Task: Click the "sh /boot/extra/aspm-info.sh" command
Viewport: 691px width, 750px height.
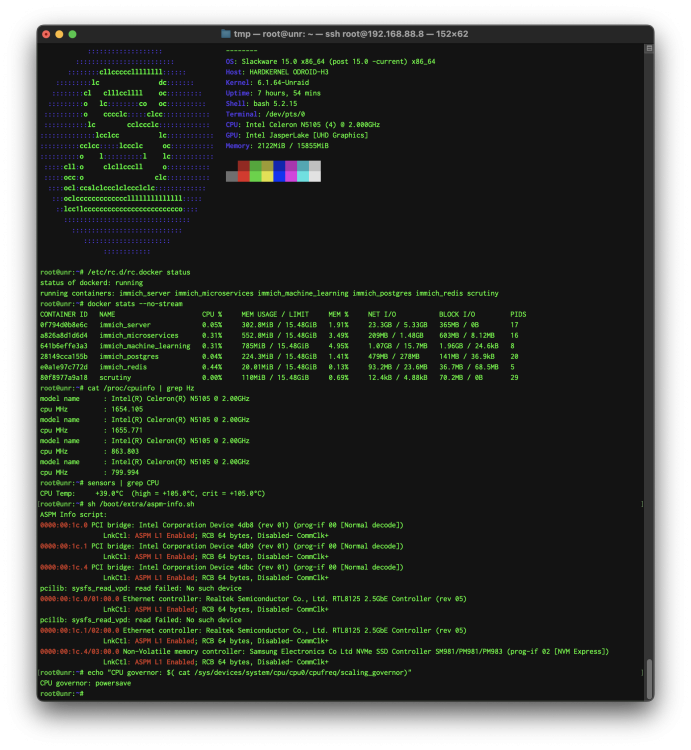Action: click(x=141, y=504)
